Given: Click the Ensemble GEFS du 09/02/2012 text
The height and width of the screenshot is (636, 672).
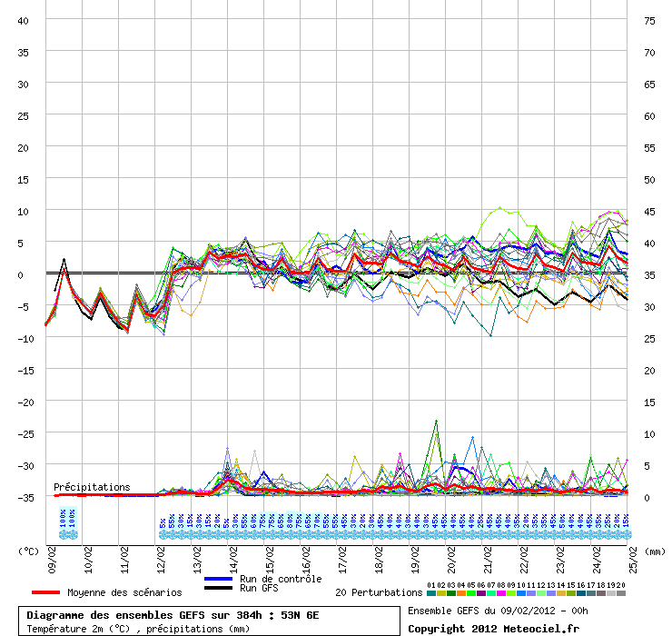Looking at the screenshot, I should [498, 611].
